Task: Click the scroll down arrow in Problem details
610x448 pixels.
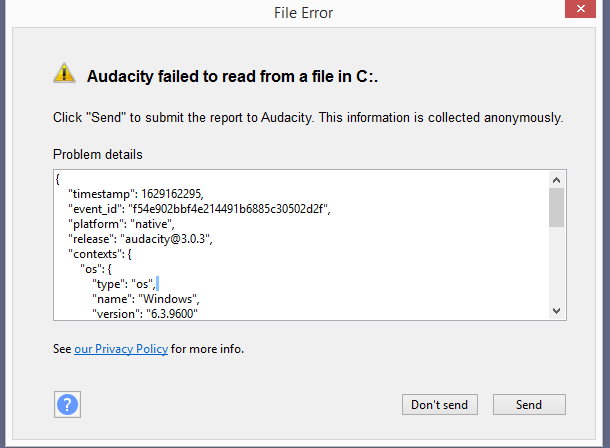Action: click(x=556, y=311)
